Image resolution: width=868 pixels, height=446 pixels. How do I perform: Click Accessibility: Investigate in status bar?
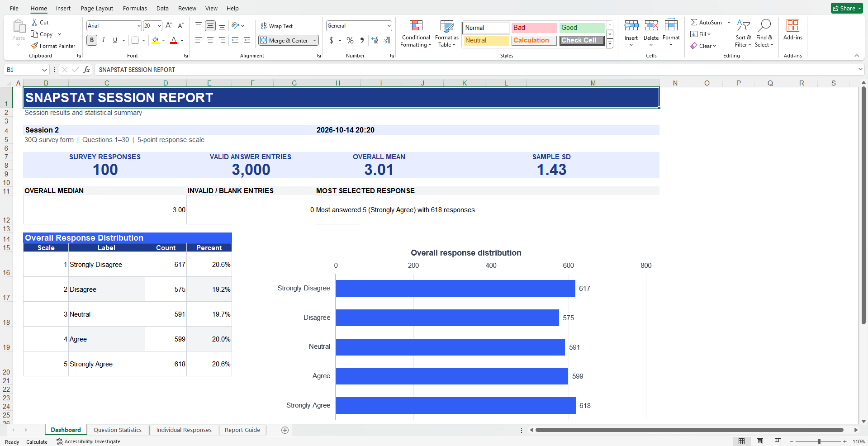point(89,441)
